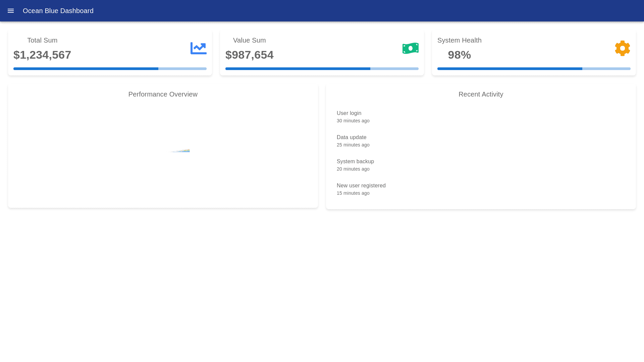Image resolution: width=644 pixels, height=362 pixels.
Task: Select the System backup activity entry
Action: [355, 165]
